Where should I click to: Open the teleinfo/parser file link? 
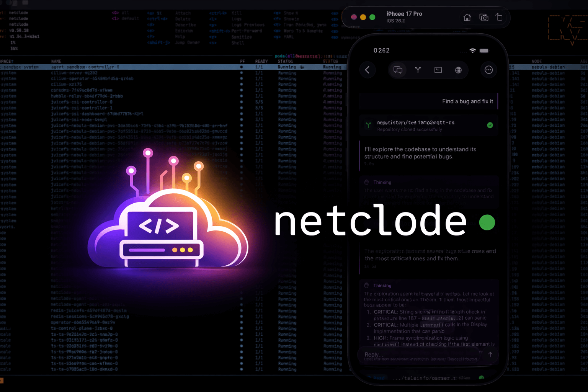[423, 378]
